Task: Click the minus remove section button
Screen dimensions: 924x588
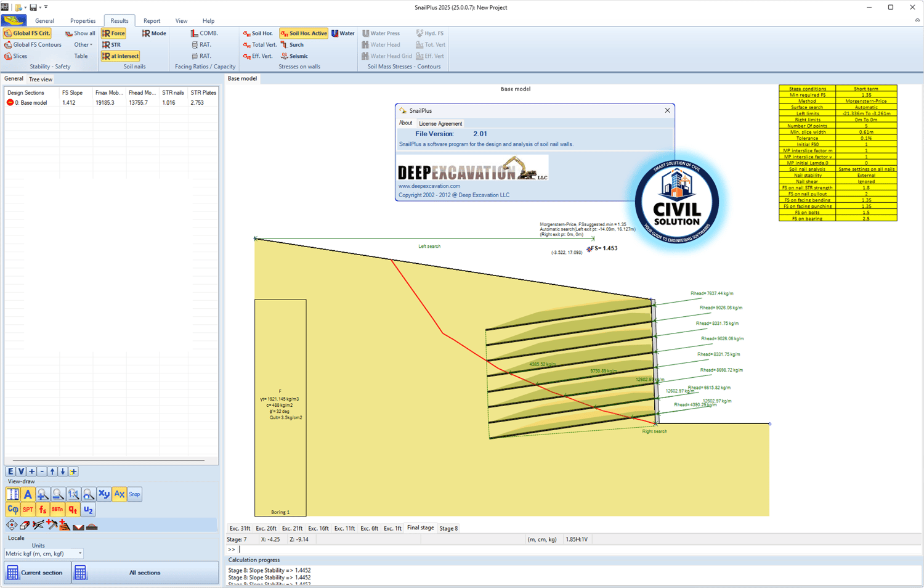Action: [42, 472]
